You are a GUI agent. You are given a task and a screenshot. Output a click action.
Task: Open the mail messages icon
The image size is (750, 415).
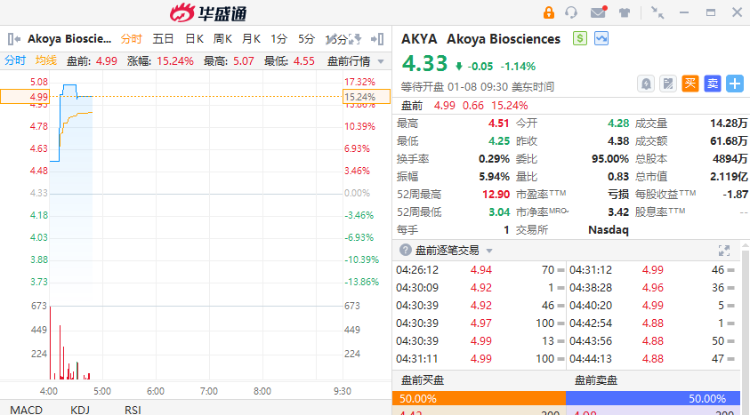pyautogui.click(x=598, y=13)
